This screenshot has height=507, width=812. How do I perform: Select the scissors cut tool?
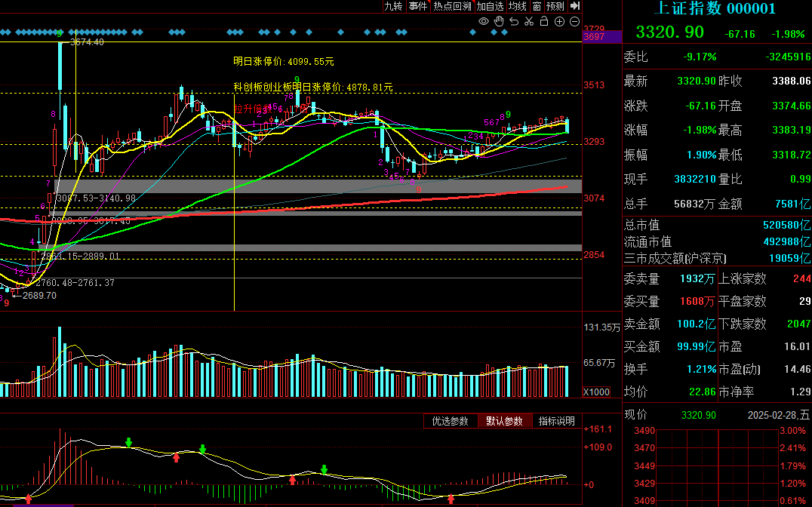[x=529, y=22]
